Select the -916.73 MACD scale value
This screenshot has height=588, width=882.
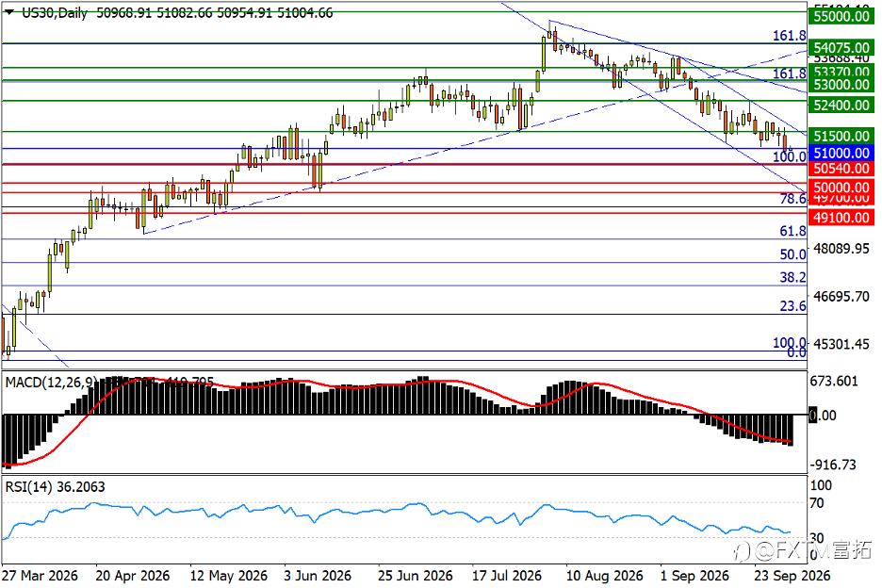pyautogui.click(x=833, y=465)
